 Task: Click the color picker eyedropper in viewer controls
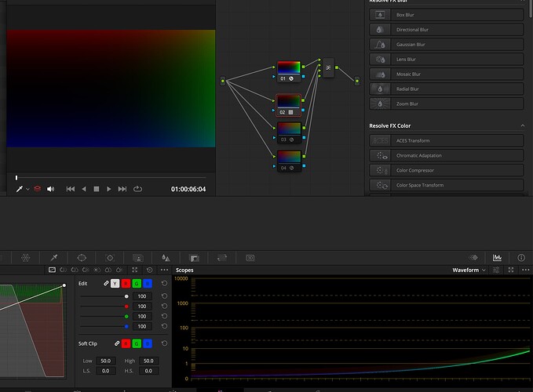pos(20,189)
